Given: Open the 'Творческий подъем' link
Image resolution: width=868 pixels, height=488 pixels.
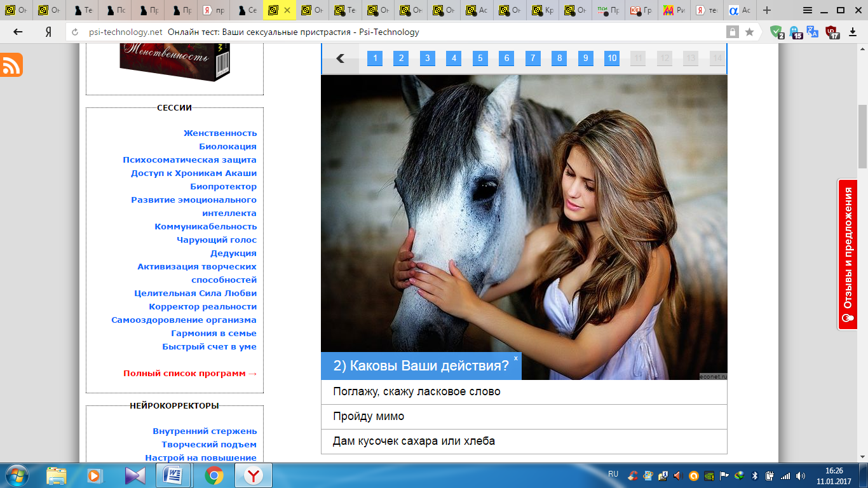Looking at the screenshot, I should pyautogui.click(x=209, y=444).
